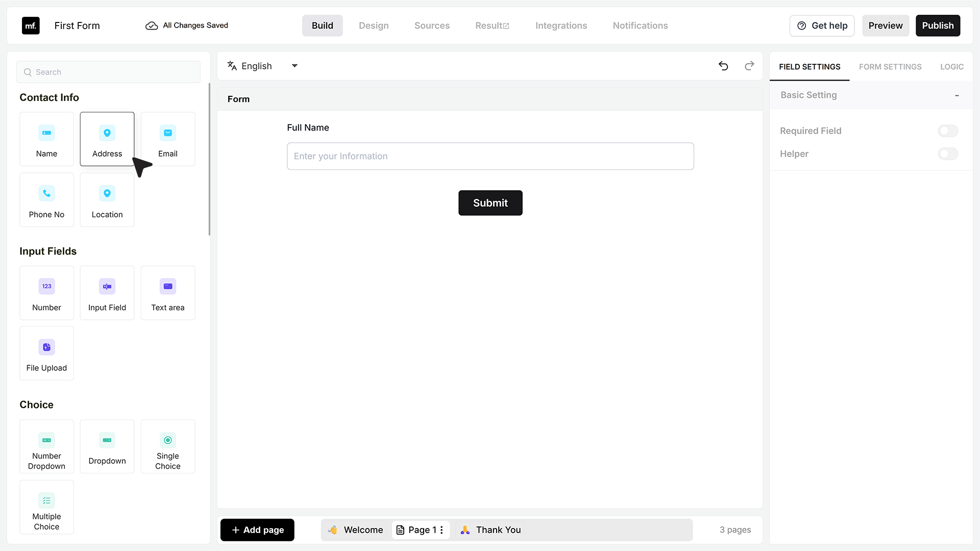Click the Add page button
The height and width of the screenshot is (551, 980).
tap(257, 530)
